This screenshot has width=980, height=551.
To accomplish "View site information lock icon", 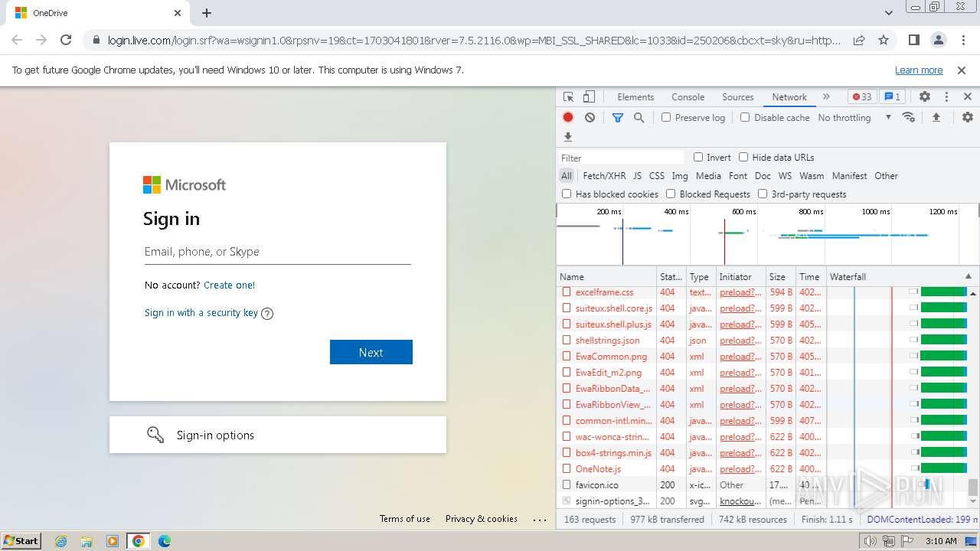I will coord(96,40).
